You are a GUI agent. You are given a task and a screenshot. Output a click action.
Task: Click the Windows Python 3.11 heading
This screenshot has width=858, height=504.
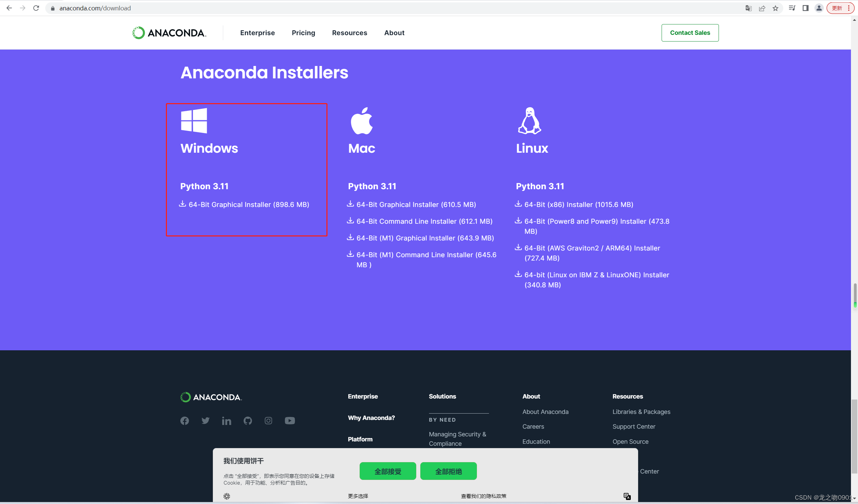[204, 186]
